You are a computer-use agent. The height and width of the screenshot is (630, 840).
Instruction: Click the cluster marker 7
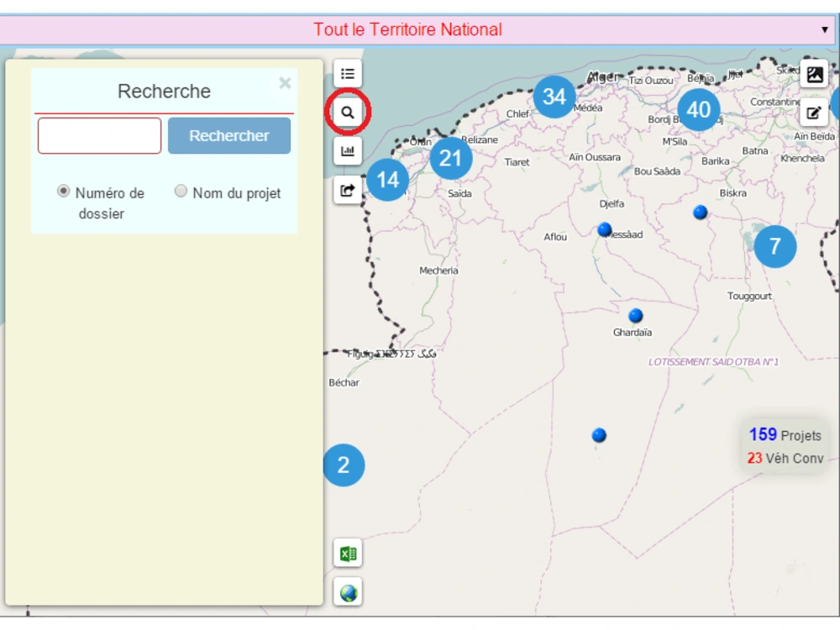pos(774,246)
